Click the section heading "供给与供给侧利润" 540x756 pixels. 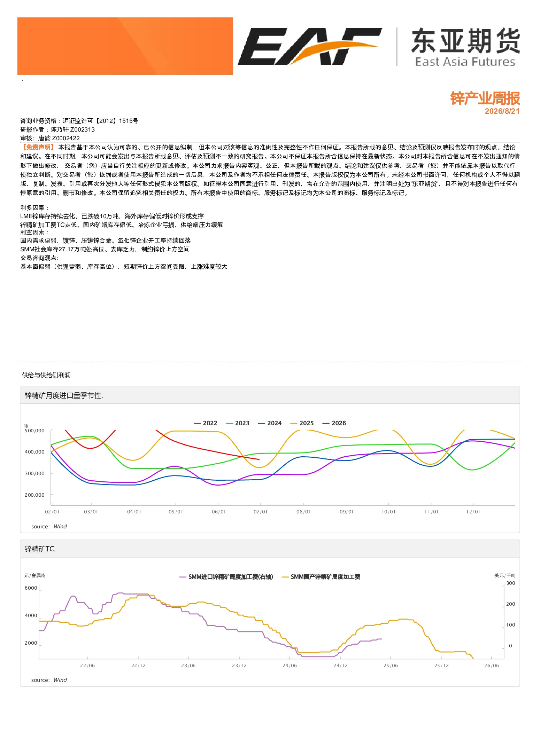[x=46, y=375]
